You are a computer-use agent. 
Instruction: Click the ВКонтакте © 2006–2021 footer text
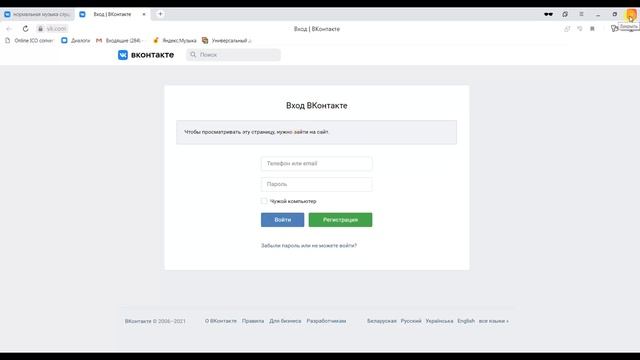[x=155, y=321]
